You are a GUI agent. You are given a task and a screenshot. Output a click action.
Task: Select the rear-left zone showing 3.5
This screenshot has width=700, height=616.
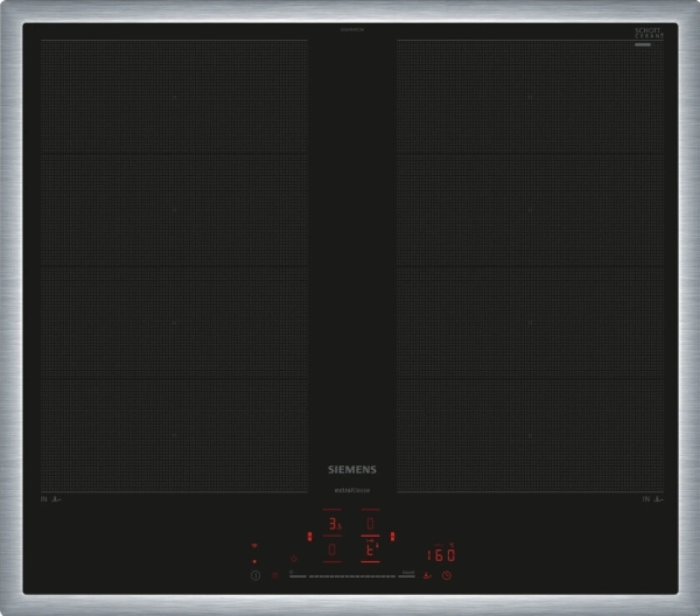(x=332, y=524)
